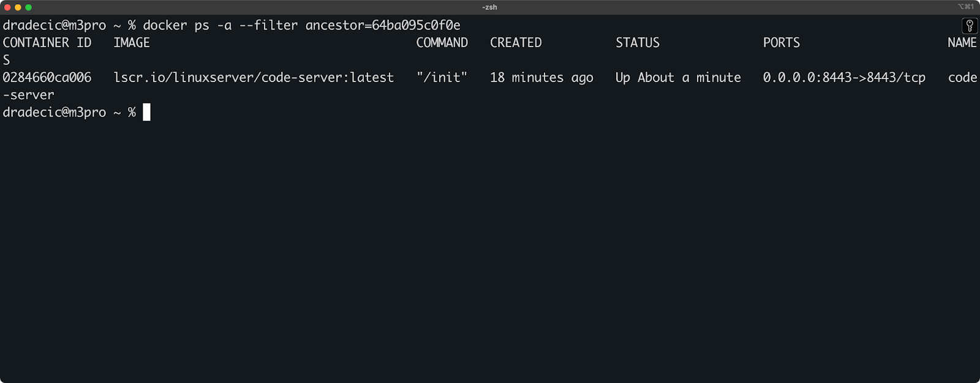Click container ID 0284660ca006
This screenshot has width=980, height=383.
click(x=47, y=78)
